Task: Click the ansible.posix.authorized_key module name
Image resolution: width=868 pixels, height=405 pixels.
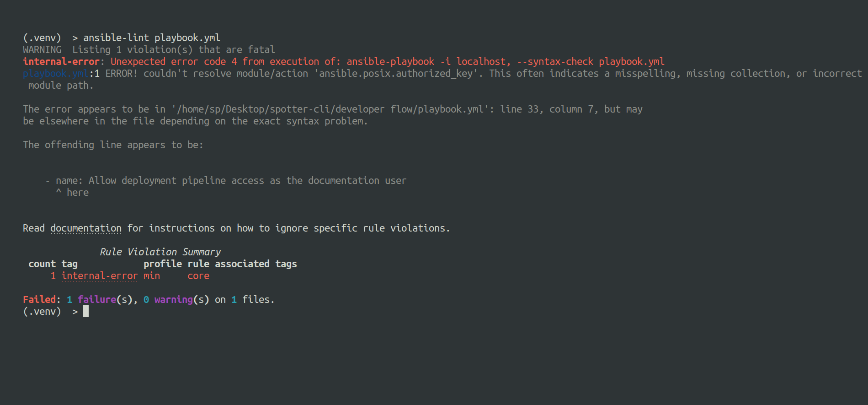Action: (395, 74)
